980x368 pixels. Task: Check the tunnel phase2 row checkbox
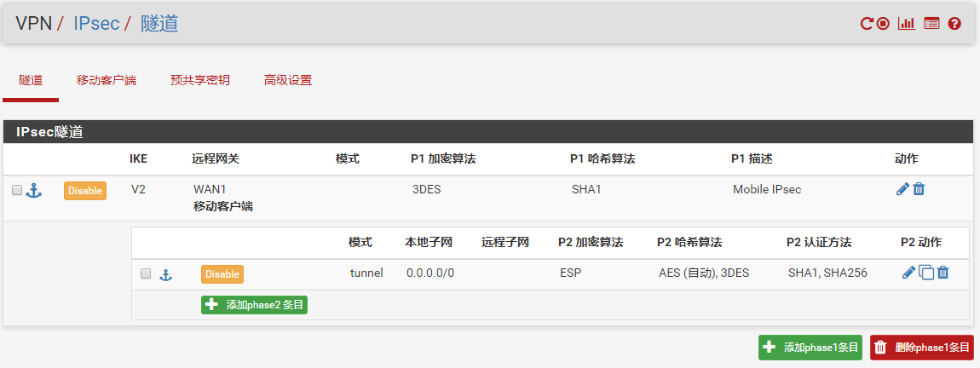pos(146,274)
